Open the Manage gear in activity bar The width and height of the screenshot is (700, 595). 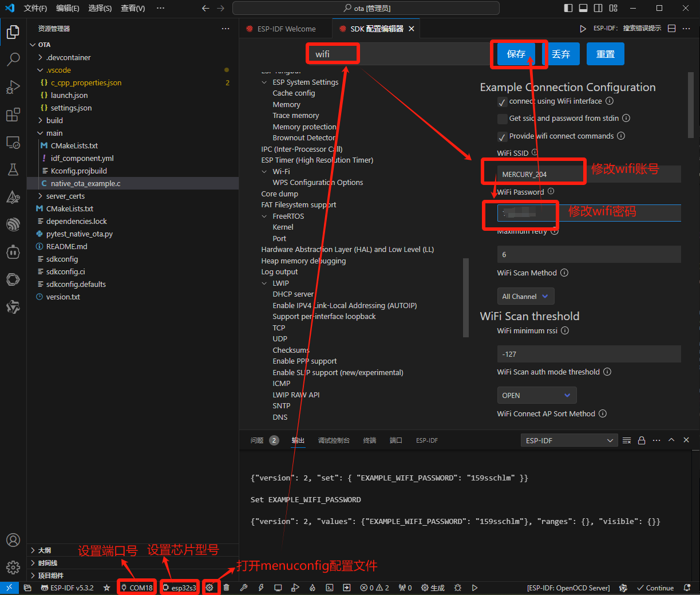point(13,568)
